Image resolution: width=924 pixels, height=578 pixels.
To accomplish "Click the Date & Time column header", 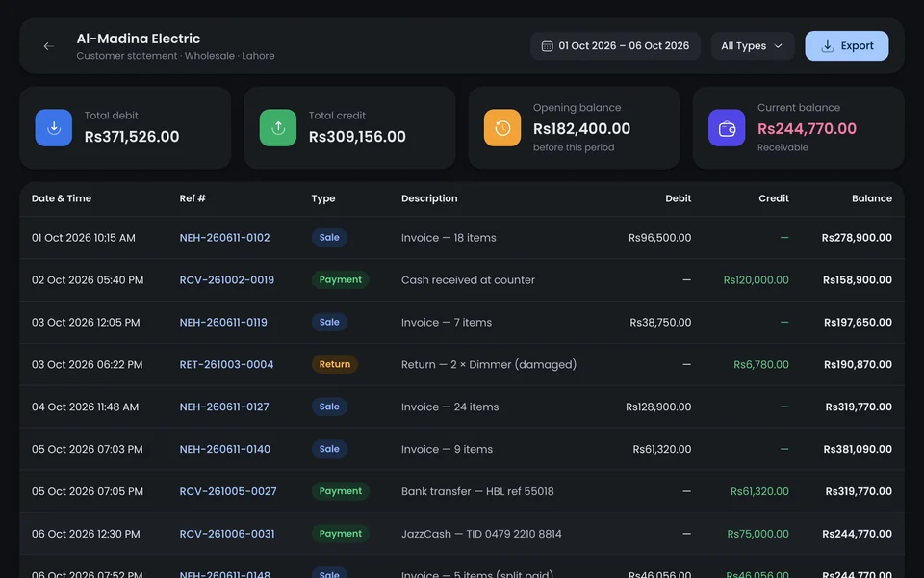I will pyautogui.click(x=62, y=198).
